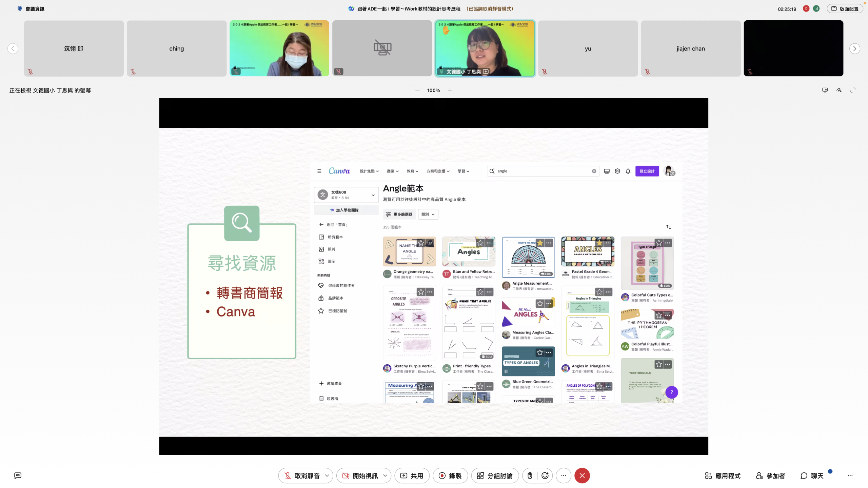Screen dimensions: 868x488
Task: Toggle recording with 錄製 button
Action: click(x=450, y=475)
